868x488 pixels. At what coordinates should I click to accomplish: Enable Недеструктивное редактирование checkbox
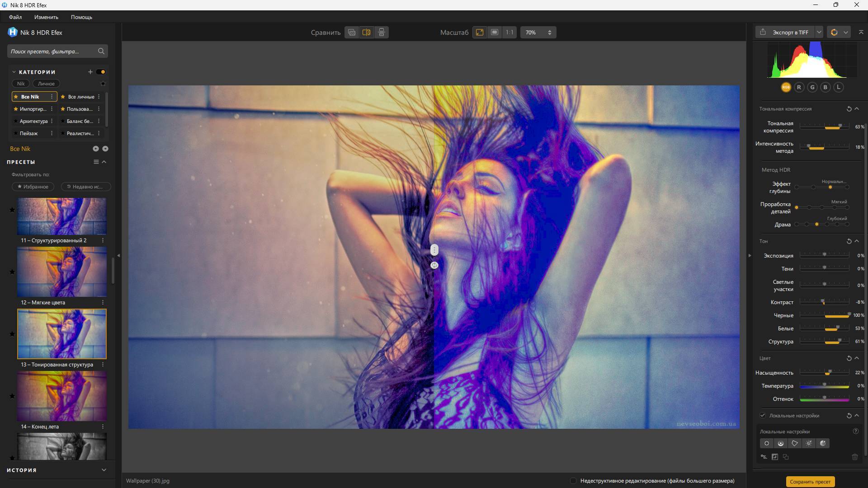[573, 481]
